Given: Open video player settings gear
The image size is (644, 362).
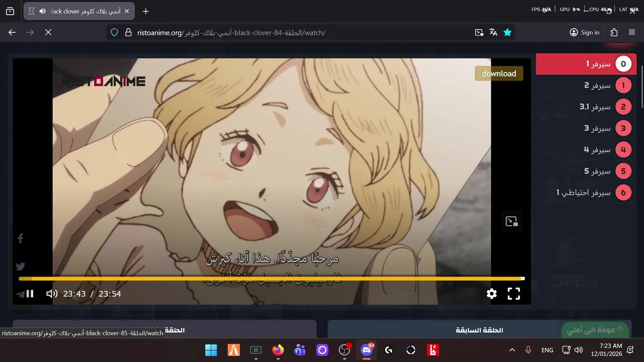Looking at the screenshot, I should tap(492, 294).
